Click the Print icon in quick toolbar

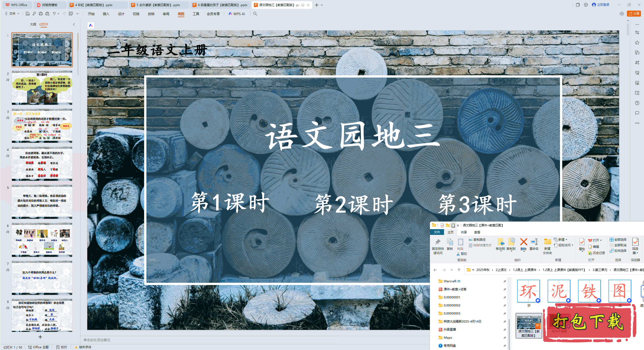pyautogui.click(x=41, y=14)
